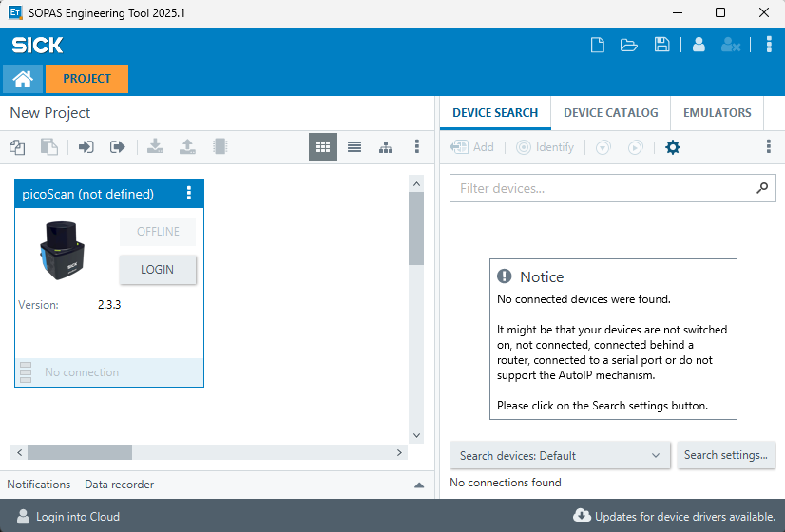
Task: Click vertical scrollbar up arrow
Action: (x=416, y=184)
